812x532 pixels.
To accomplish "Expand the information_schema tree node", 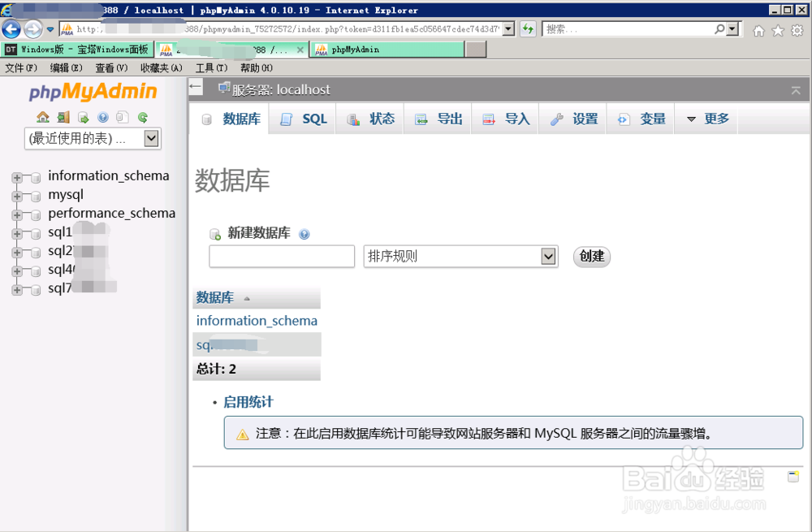I will pos(17,178).
